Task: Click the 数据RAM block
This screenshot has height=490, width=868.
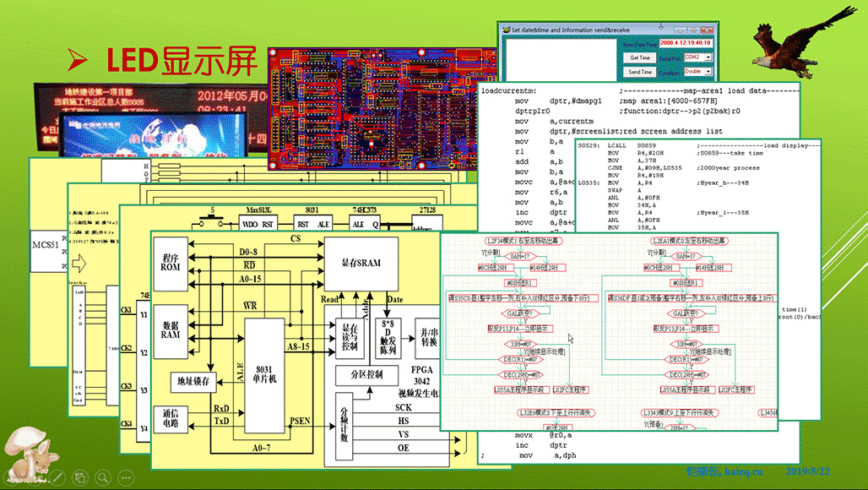Action: coord(171,330)
